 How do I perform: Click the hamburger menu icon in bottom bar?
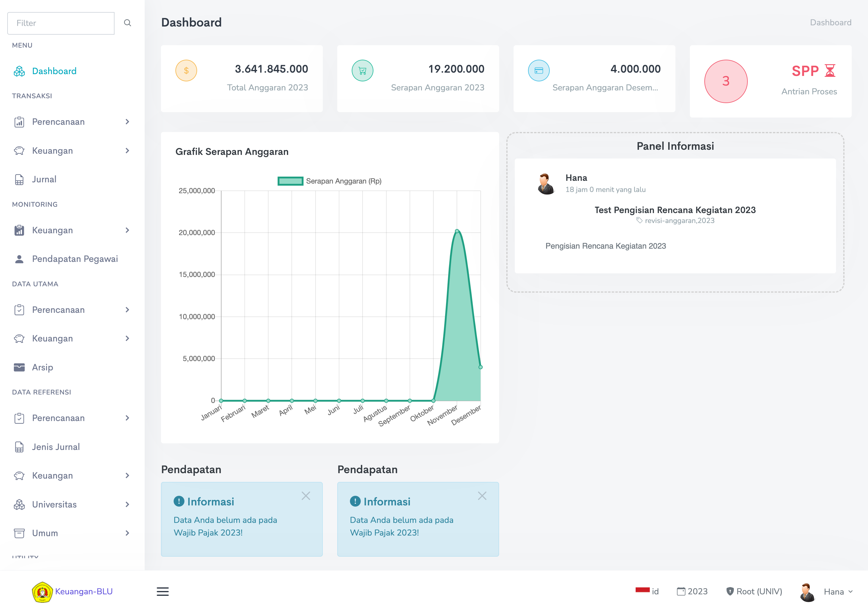point(162,592)
